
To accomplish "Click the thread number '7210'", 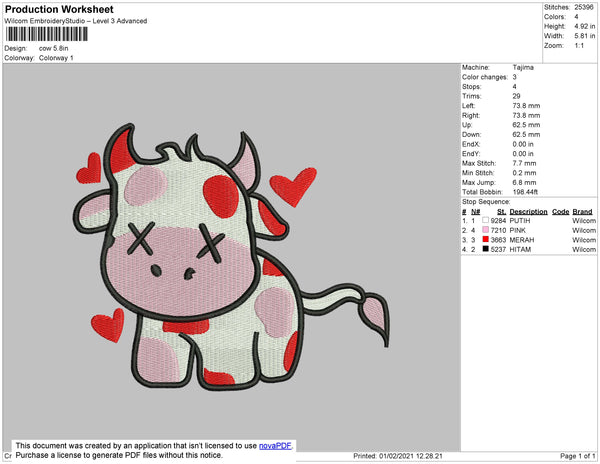I will point(498,230).
